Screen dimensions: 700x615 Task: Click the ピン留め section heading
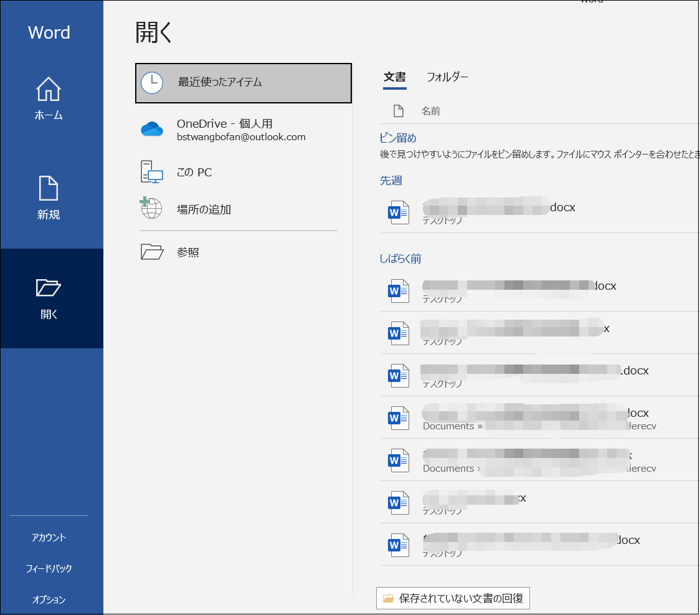click(398, 138)
